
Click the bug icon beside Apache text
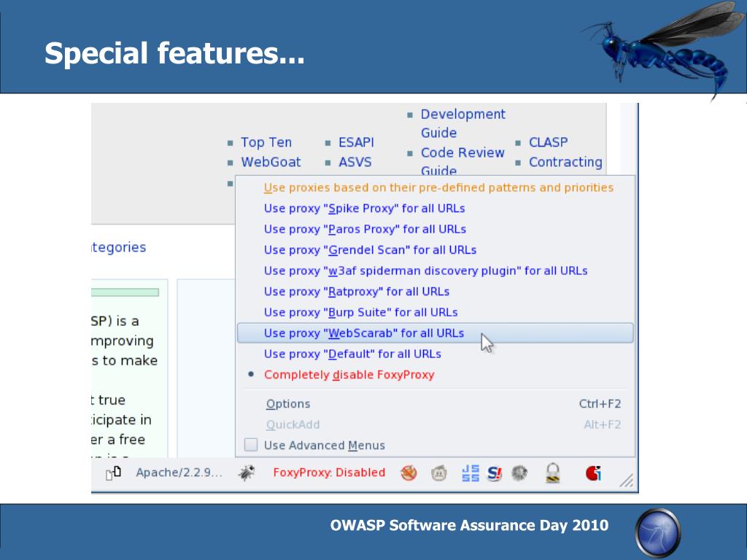tap(247, 472)
